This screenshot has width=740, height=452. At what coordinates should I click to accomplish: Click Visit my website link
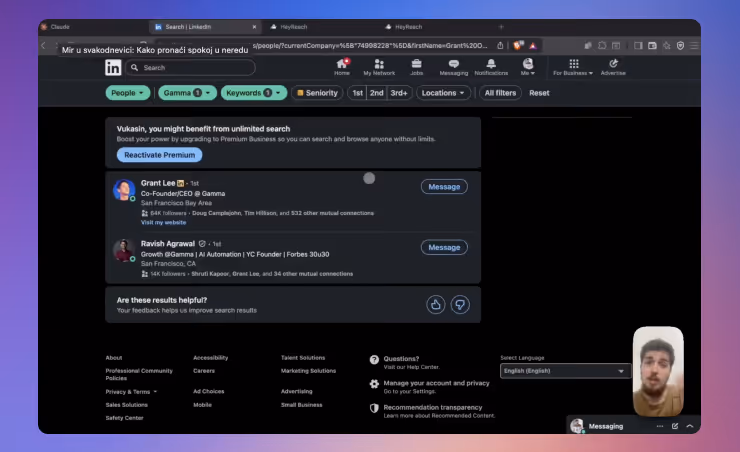coord(163,222)
